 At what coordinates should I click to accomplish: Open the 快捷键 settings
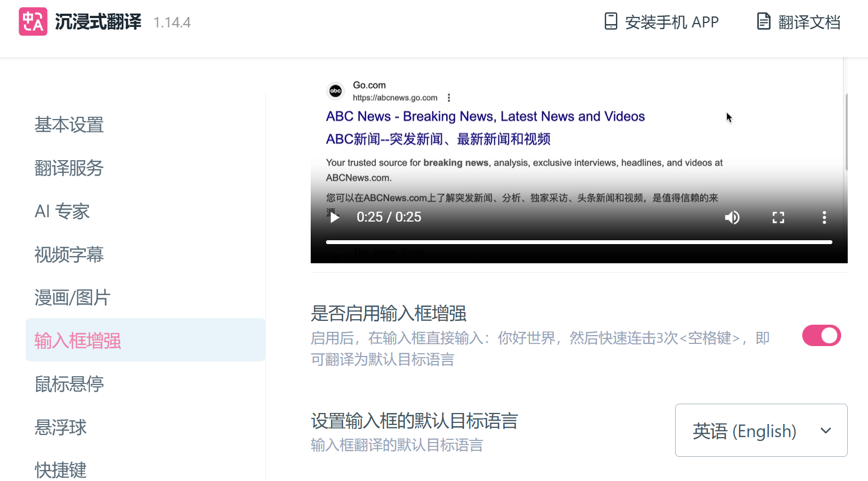(60, 470)
